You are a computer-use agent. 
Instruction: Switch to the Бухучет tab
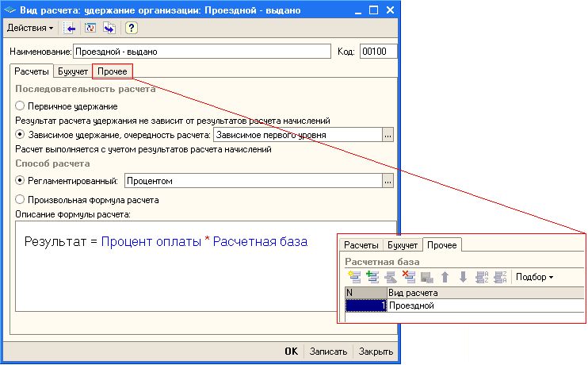[x=72, y=72]
